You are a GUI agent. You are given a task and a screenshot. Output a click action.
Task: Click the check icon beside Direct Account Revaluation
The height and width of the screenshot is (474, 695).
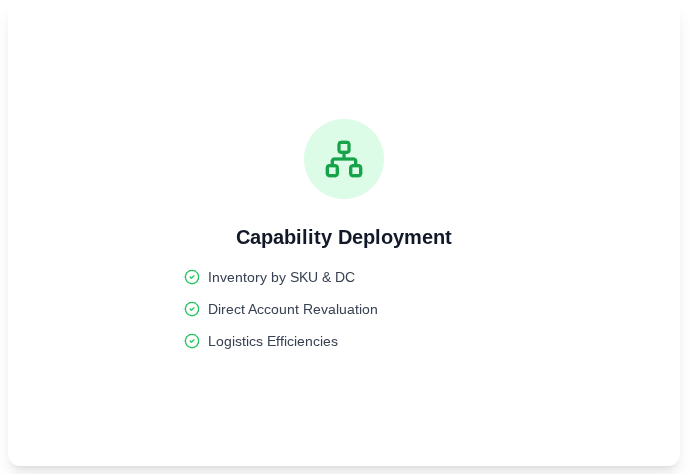click(x=192, y=309)
